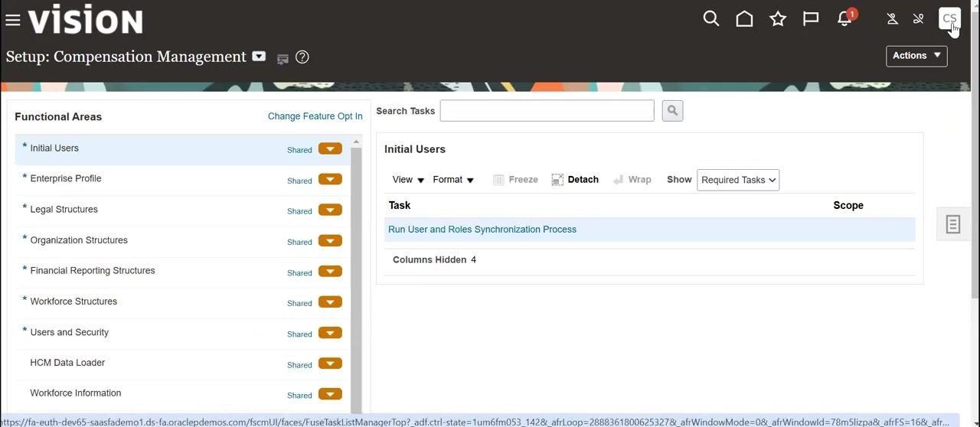Click Columns Hidden 4 text
This screenshot has width=980, height=427.
pyautogui.click(x=434, y=259)
